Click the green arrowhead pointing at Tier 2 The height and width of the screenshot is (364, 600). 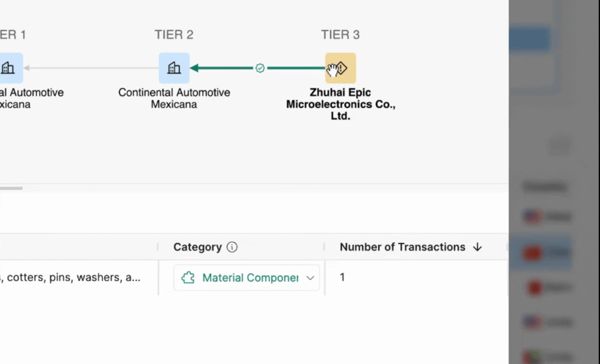tap(194, 68)
